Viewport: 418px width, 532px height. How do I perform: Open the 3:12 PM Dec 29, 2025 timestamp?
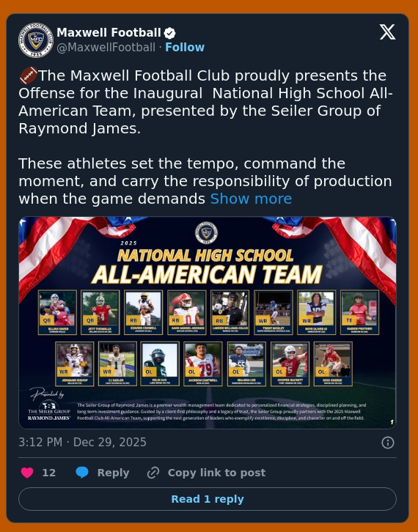coord(83,442)
